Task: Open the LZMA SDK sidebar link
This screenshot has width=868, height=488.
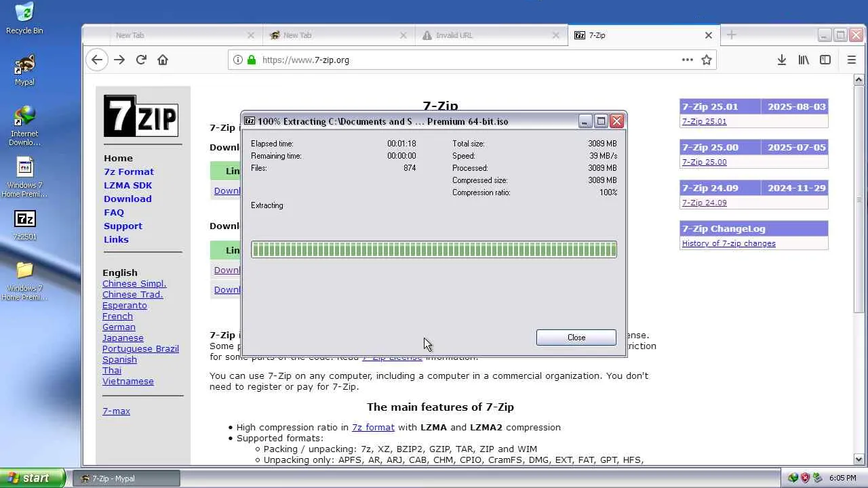Action: (127, 185)
